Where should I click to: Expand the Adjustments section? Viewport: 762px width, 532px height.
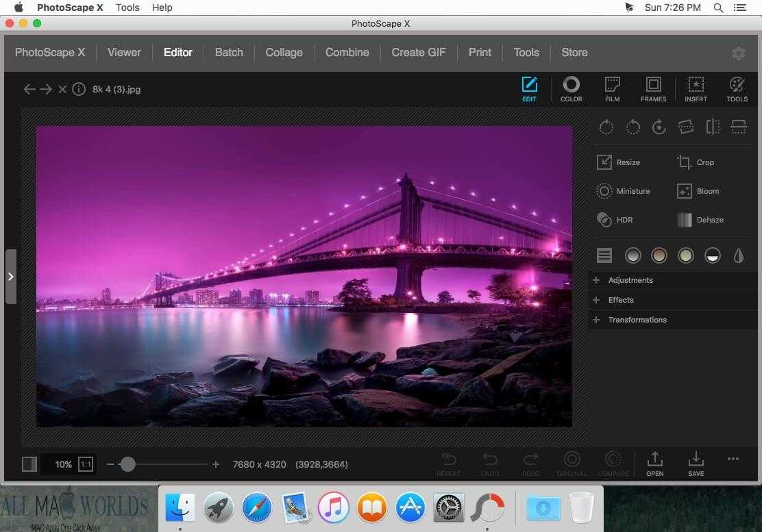[x=630, y=280]
